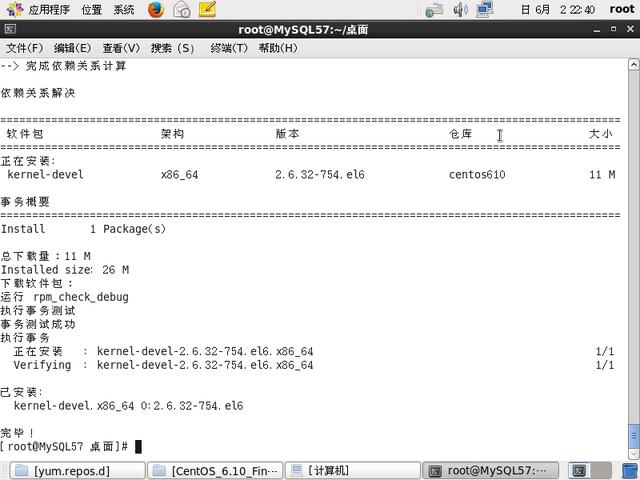
Task: Click the Verifying kernel-devel line
Action: pos(163,365)
